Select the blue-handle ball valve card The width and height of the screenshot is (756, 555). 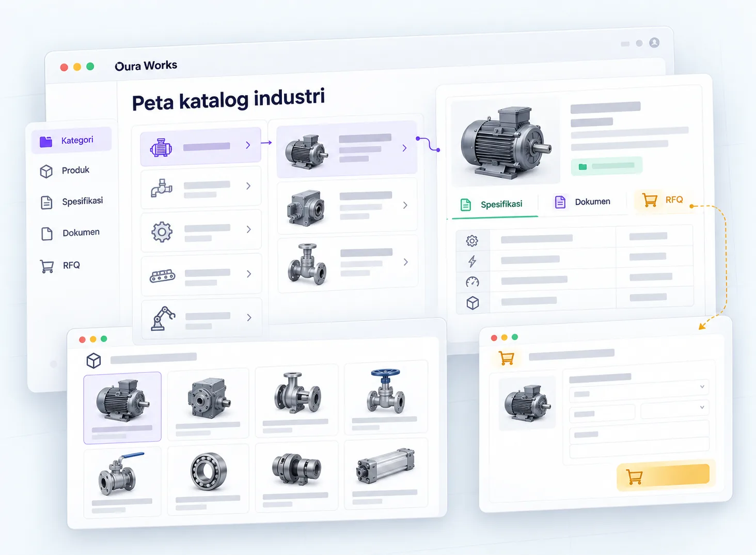122,482
